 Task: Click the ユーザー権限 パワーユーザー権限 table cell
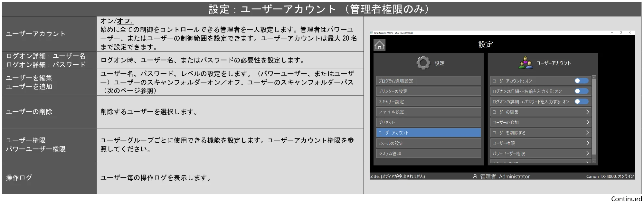coord(49,145)
